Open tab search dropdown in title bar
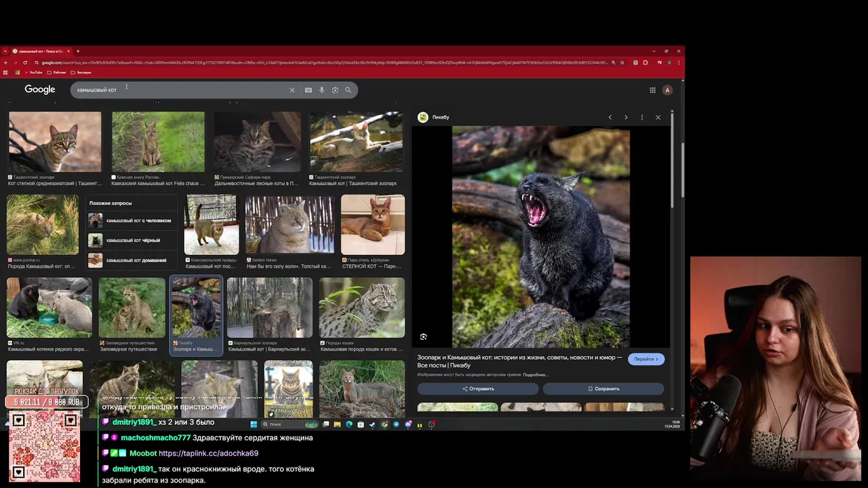The image size is (868, 488). (x=5, y=51)
